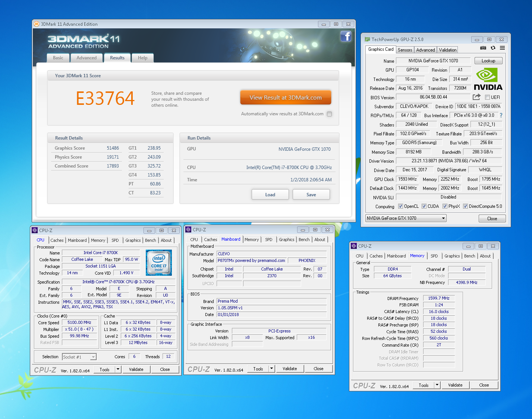Click the Graphics Score value 51486
532x419 pixels.
point(113,148)
